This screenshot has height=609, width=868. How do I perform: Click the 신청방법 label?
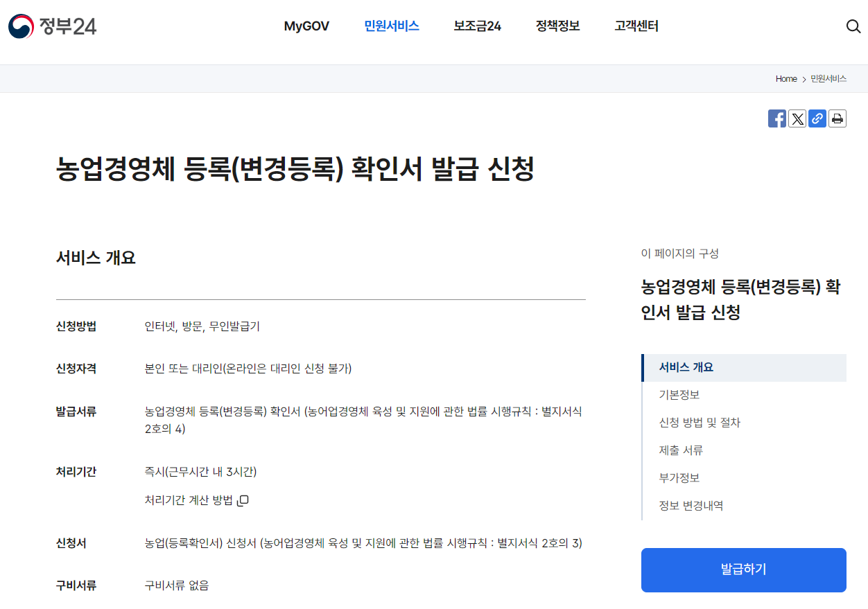pos(76,326)
